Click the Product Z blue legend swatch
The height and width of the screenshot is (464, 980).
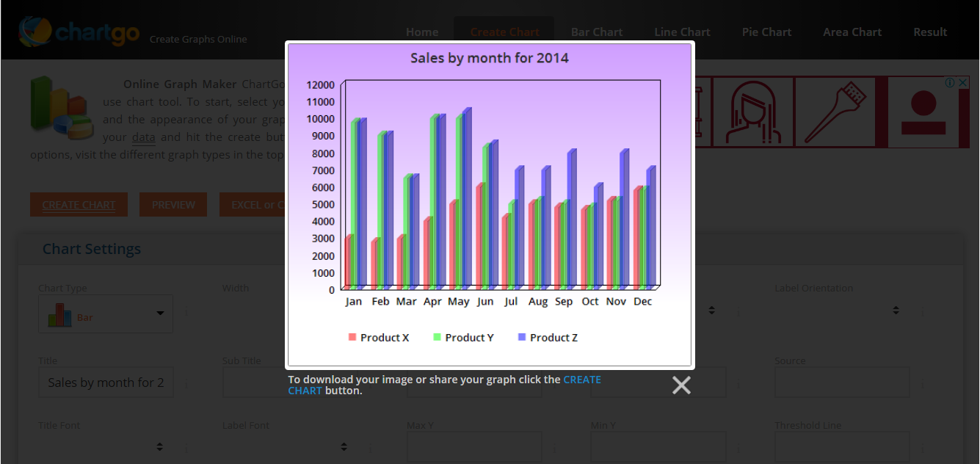point(522,337)
